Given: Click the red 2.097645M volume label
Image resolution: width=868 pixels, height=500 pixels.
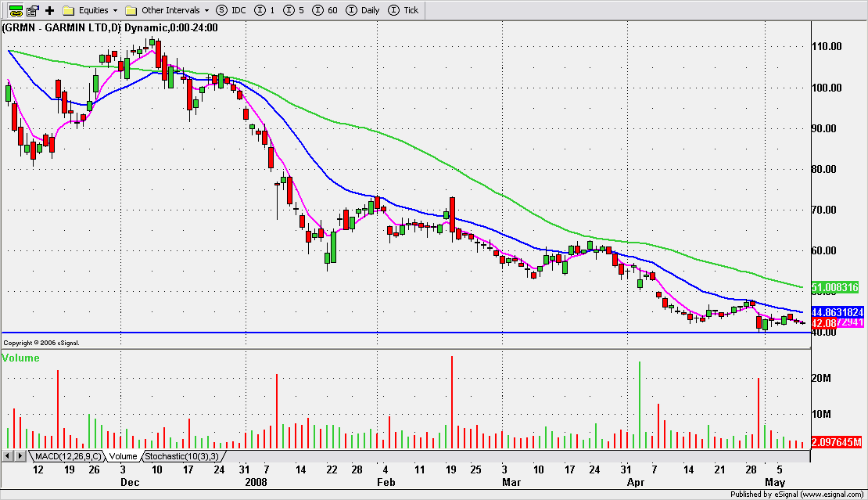Looking at the screenshot, I should coord(837,442).
